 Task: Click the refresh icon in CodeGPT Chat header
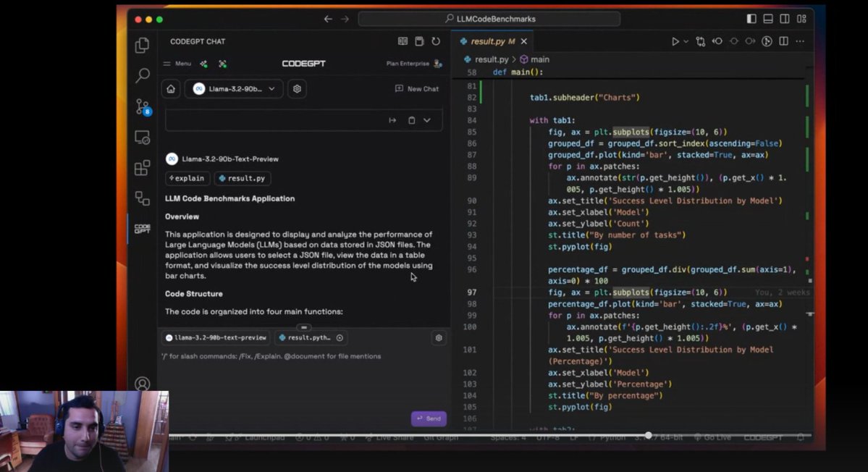(436, 41)
